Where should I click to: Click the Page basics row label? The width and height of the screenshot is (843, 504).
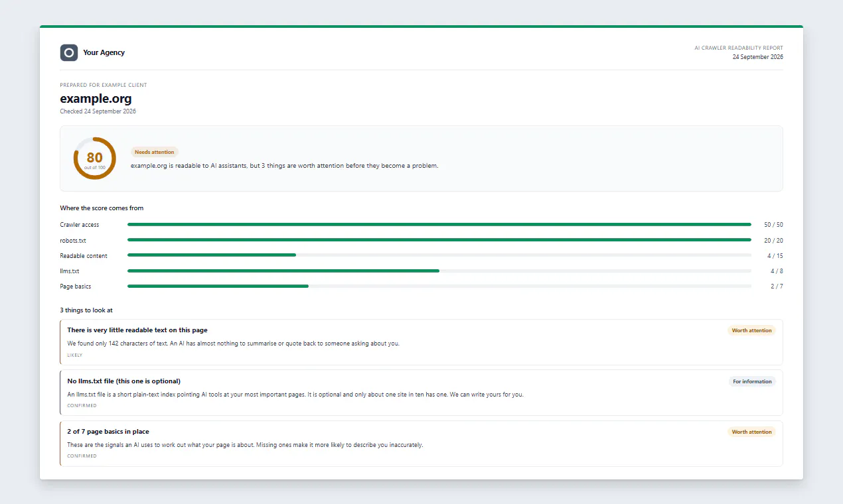pos(76,286)
